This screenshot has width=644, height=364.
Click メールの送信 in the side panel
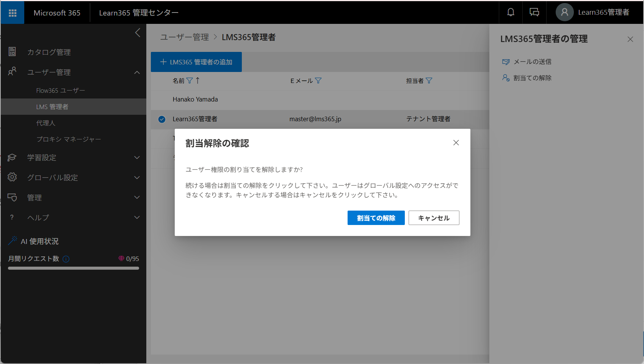[x=532, y=62]
